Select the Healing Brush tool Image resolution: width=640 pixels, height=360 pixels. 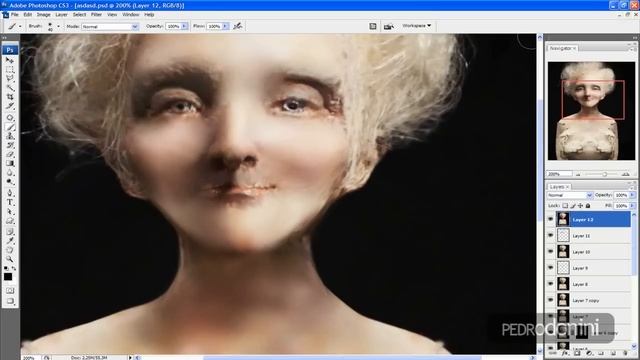click(10, 118)
